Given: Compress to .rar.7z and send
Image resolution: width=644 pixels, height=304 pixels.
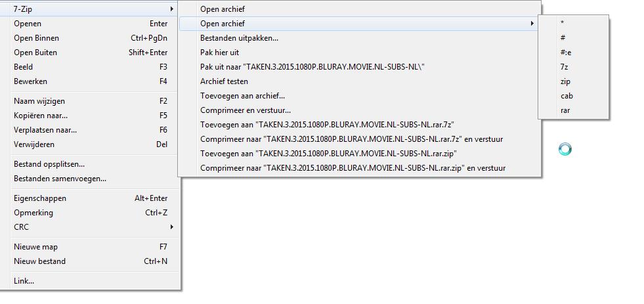Looking at the screenshot, I should (359, 139).
